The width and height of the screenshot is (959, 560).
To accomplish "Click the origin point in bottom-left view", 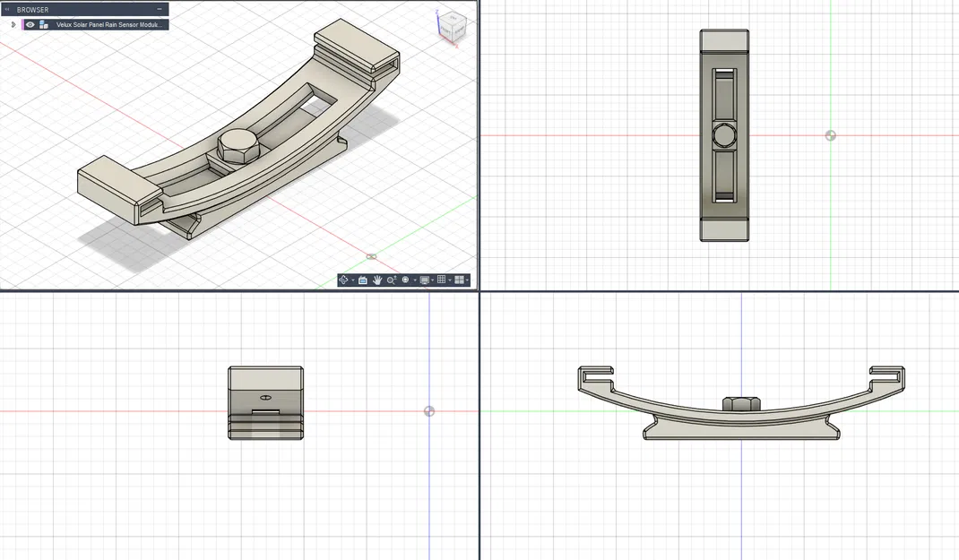I will (x=429, y=411).
